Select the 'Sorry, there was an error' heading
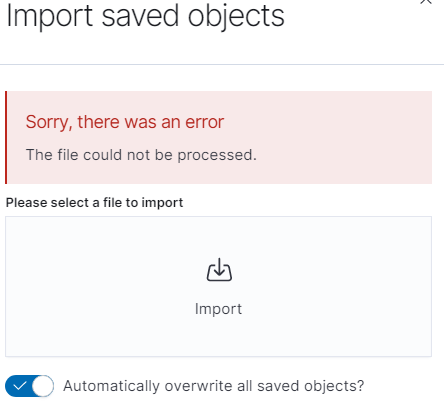444x407 pixels. point(125,122)
